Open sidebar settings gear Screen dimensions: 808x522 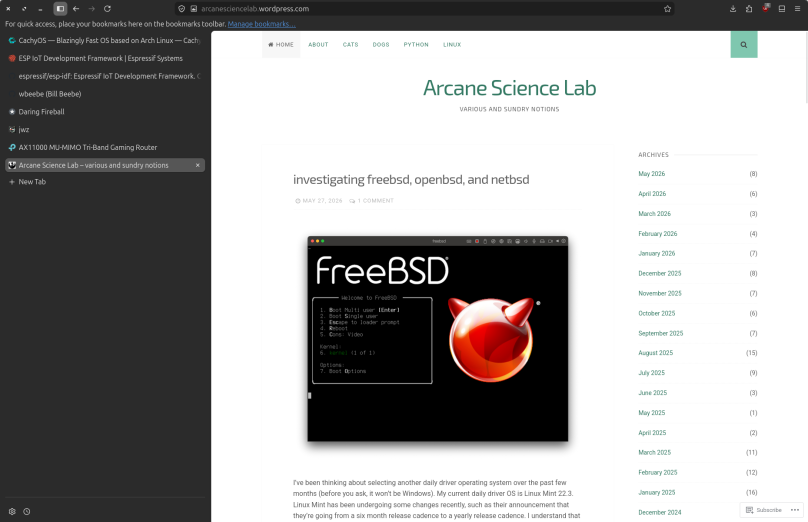(12, 512)
